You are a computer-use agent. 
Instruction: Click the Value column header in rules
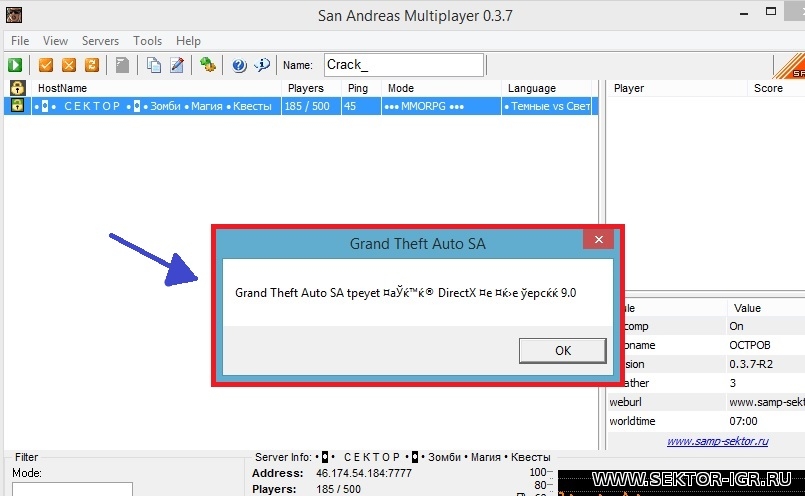point(766,308)
